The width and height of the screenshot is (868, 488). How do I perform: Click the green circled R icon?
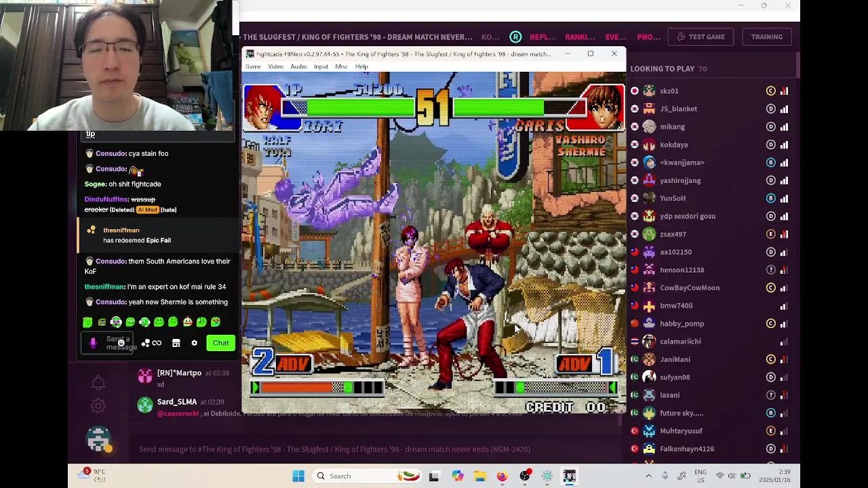coord(516,37)
